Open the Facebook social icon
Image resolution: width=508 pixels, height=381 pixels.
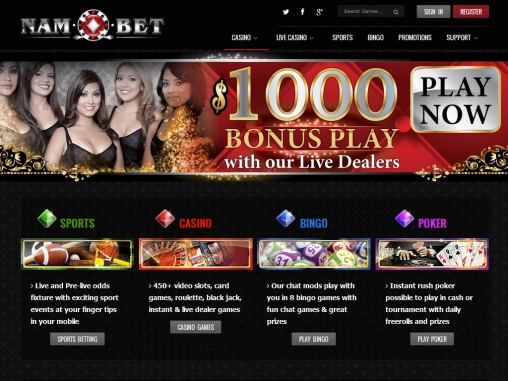pyautogui.click(x=302, y=12)
